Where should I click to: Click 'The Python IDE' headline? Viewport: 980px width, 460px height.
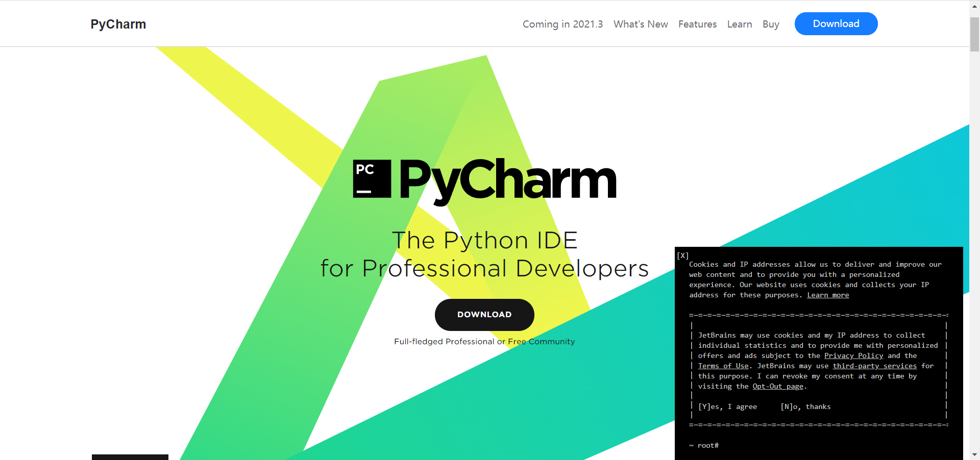pos(485,240)
